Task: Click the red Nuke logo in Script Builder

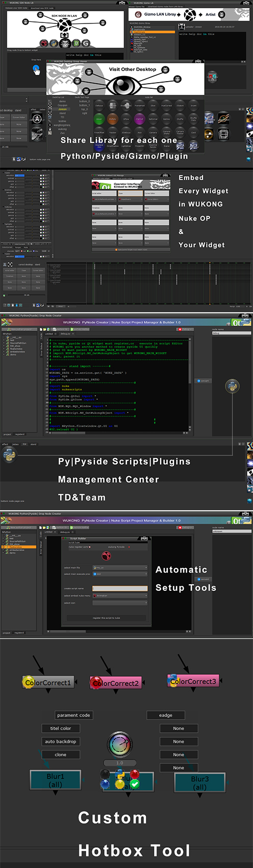Action: 107,555
